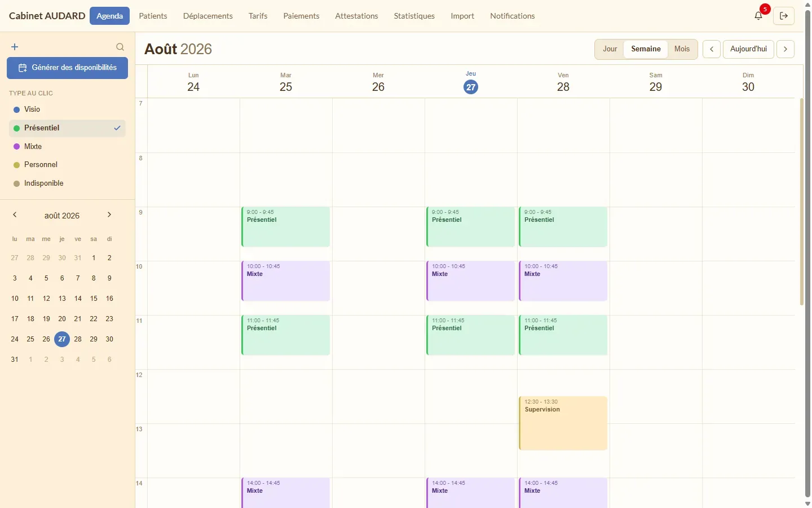The image size is (812, 508).
Task: Open the sidebar search magnifier icon
Action: click(120, 47)
